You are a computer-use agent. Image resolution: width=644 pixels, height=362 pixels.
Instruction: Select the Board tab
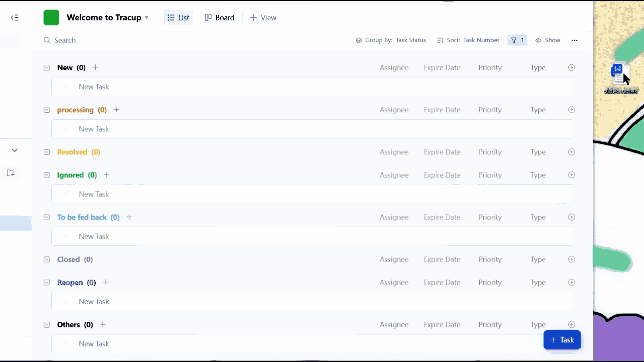tap(220, 18)
